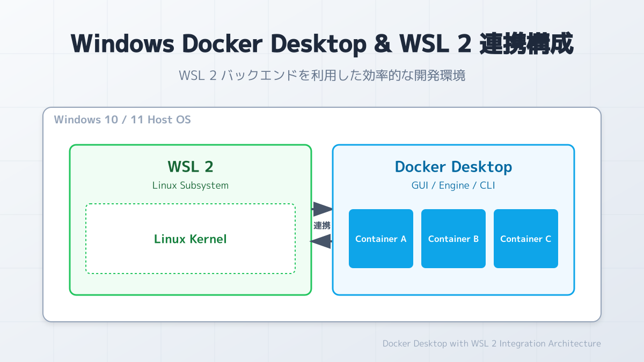Click the Linux Subsystem text
This screenshot has width=644, height=362.
tap(191, 186)
